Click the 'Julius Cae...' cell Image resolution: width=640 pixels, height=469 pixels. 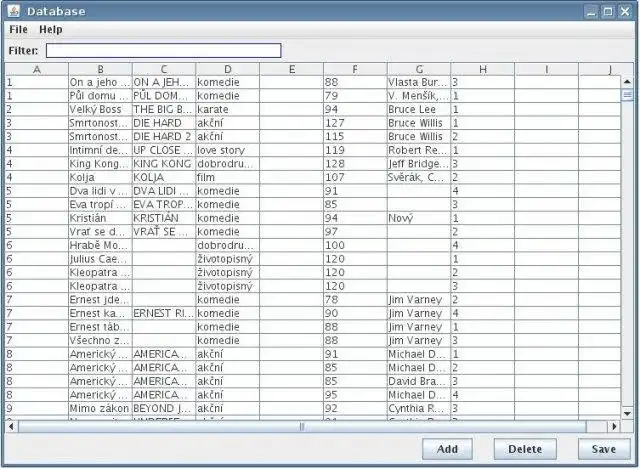(100, 259)
